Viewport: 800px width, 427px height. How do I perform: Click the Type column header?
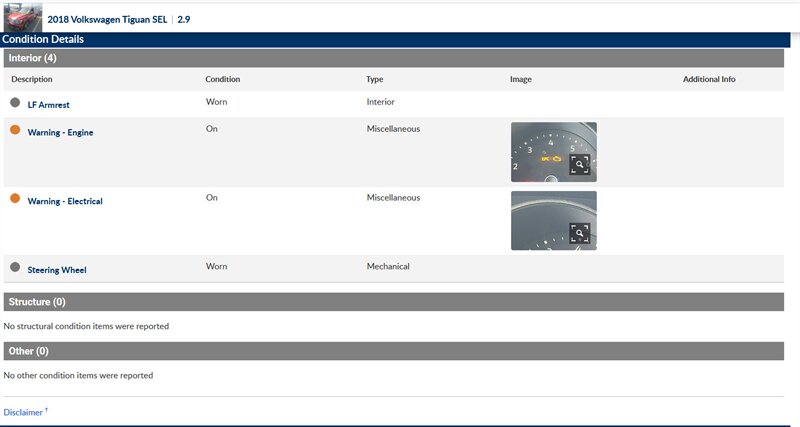pyautogui.click(x=375, y=79)
